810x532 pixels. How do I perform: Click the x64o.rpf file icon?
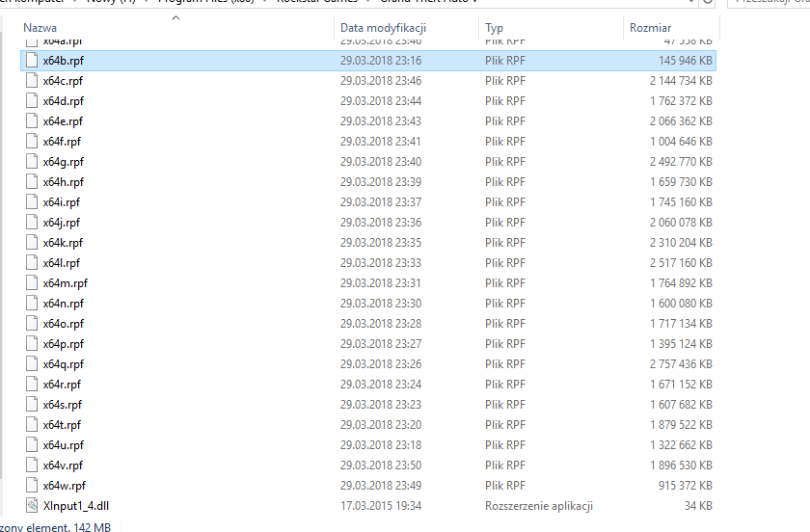(32, 323)
